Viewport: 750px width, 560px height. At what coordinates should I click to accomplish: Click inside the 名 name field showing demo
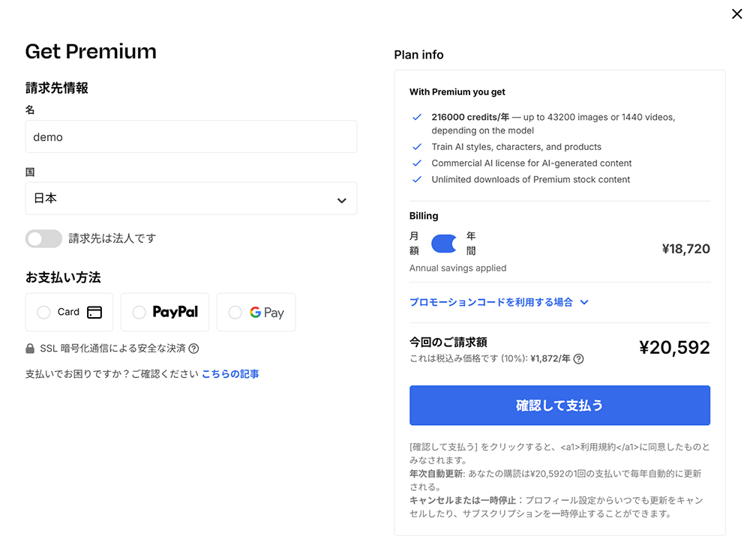(x=191, y=136)
